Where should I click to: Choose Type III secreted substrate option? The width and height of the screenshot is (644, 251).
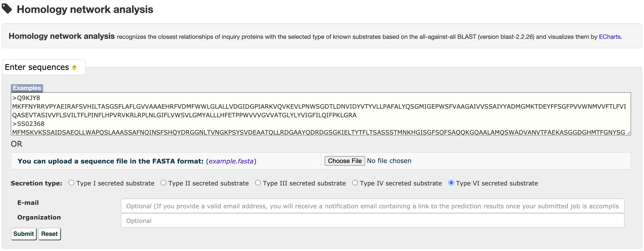(x=258, y=183)
